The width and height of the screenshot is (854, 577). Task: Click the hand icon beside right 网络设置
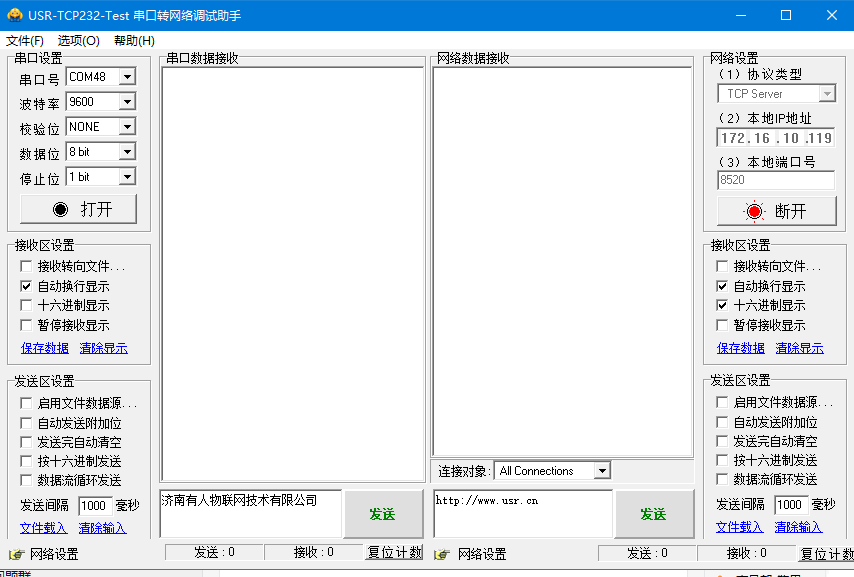click(x=442, y=554)
